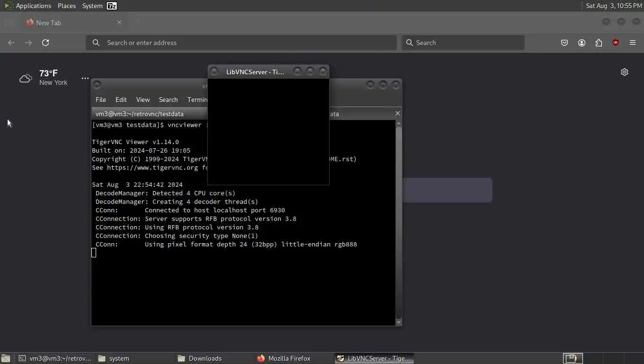Open the terminal File menu
Viewport: 644px width, 364px height.
point(101,100)
